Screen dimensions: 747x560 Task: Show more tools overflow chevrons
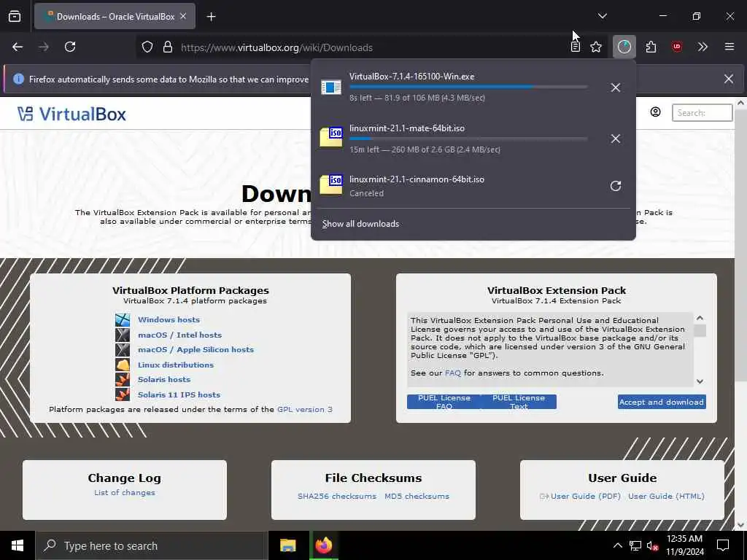703,47
